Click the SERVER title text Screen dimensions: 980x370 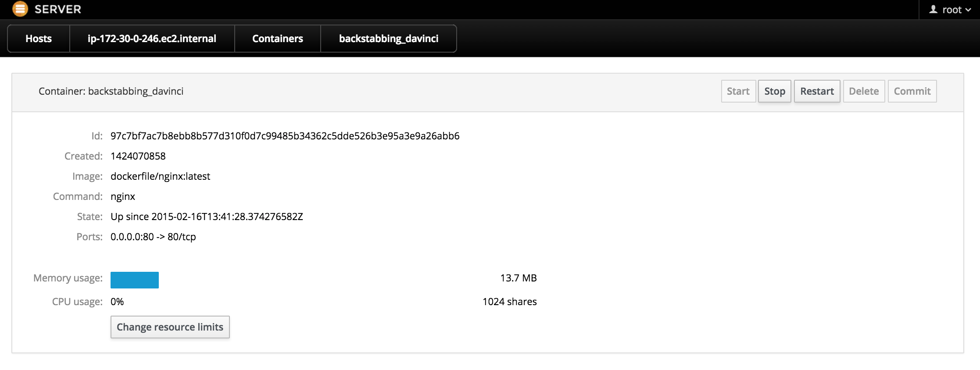pyautogui.click(x=58, y=9)
